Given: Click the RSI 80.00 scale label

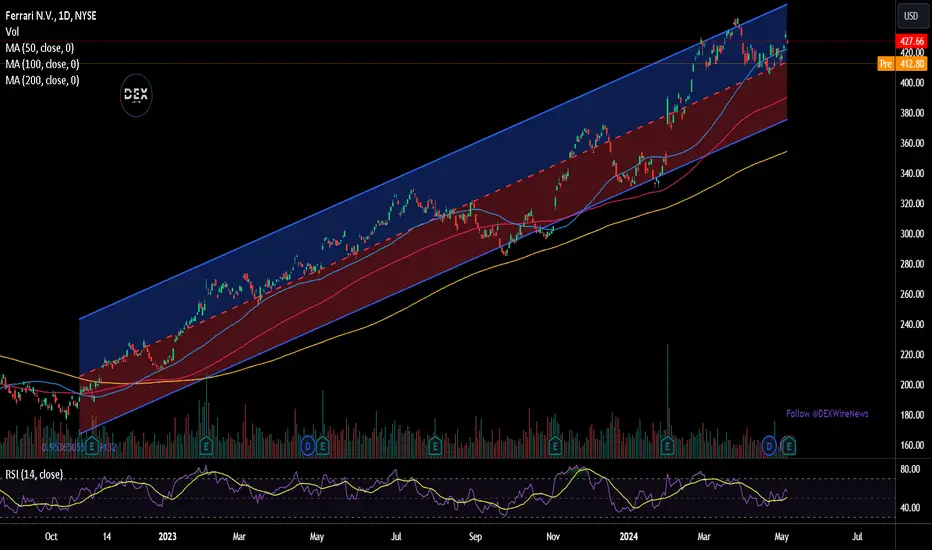Looking at the screenshot, I should [x=911, y=469].
